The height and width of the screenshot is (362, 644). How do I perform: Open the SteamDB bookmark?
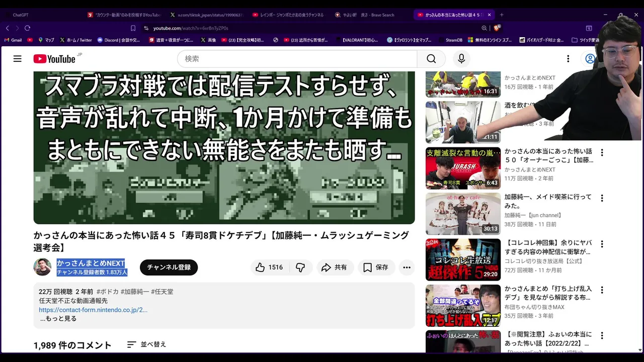coord(451,40)
